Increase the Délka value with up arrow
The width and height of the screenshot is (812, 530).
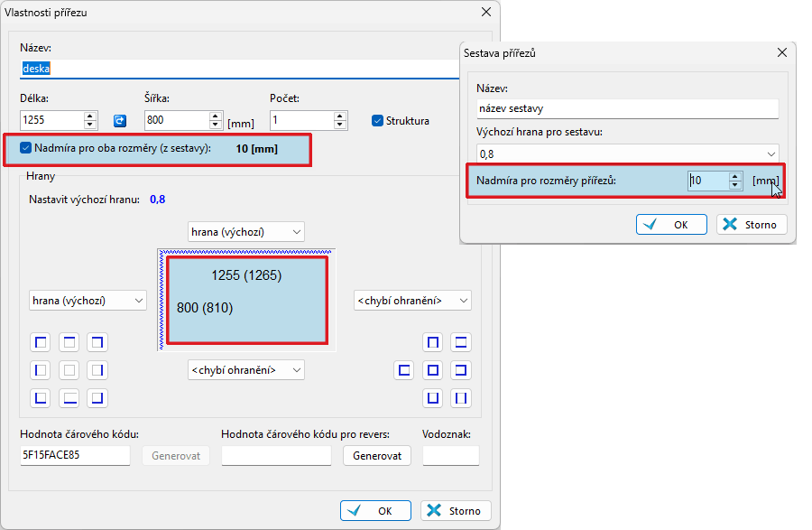(90, 116)
